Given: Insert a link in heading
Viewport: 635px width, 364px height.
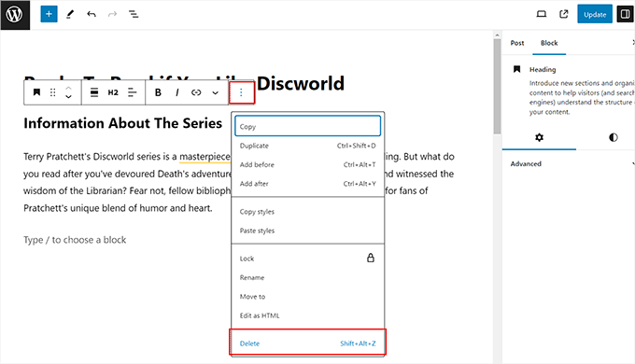Looking at the screenshot, I should pos(196,92).
